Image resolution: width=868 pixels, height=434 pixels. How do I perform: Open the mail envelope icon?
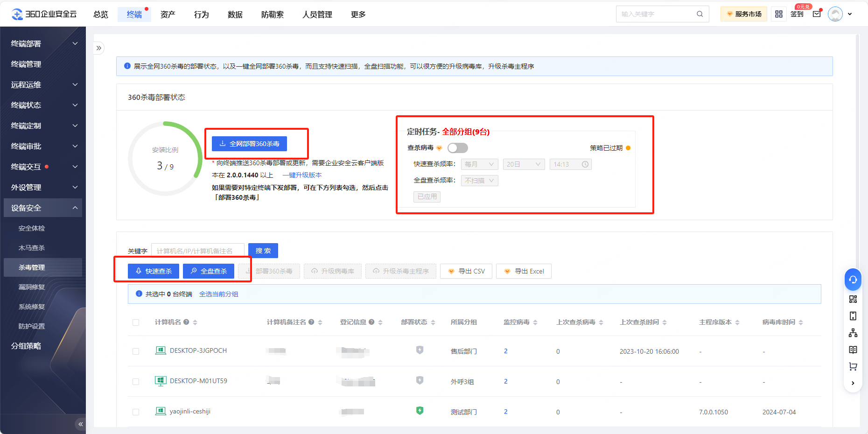coord(817,14)
